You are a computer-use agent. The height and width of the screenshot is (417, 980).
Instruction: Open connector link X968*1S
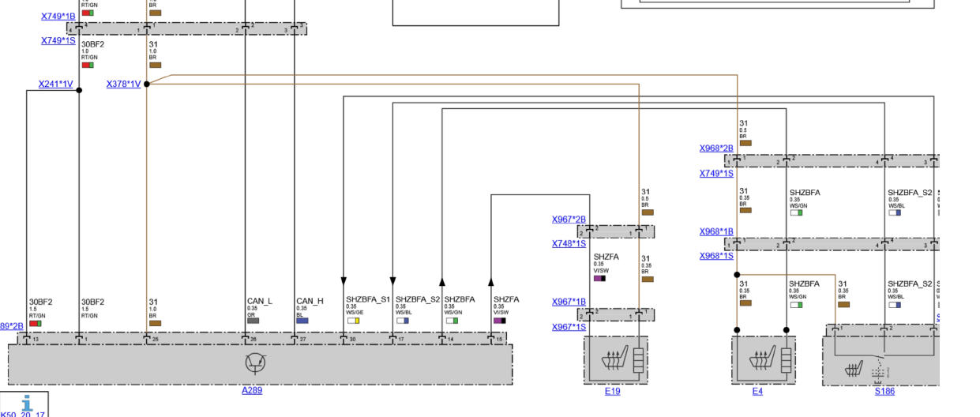(716, 256)
